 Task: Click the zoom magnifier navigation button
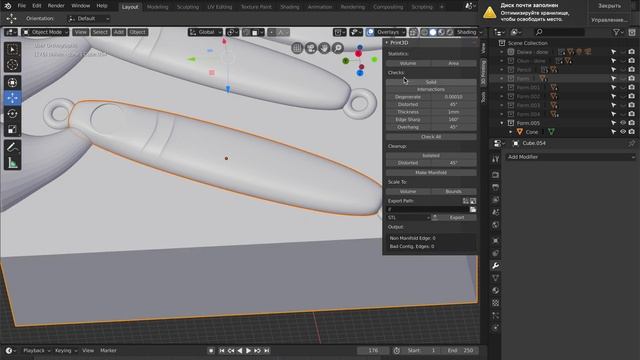point(338,48)
